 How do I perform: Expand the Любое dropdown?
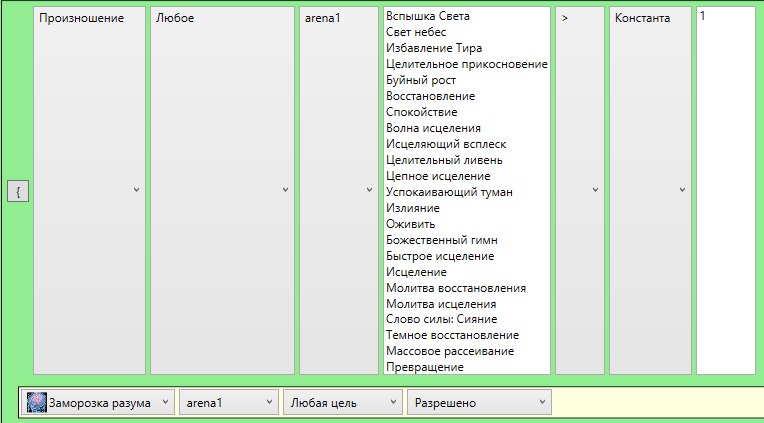222,190
